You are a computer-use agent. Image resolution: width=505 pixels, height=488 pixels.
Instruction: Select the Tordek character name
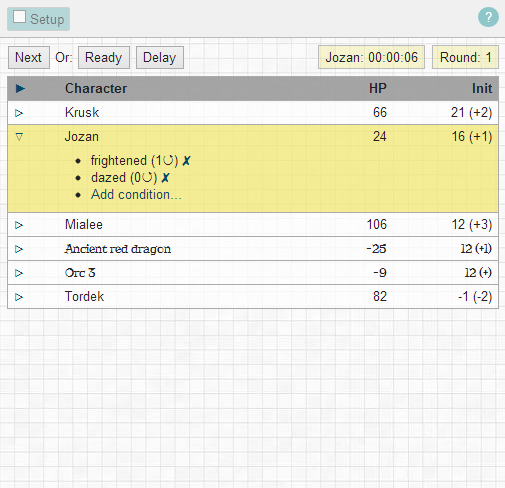point(84,296)
